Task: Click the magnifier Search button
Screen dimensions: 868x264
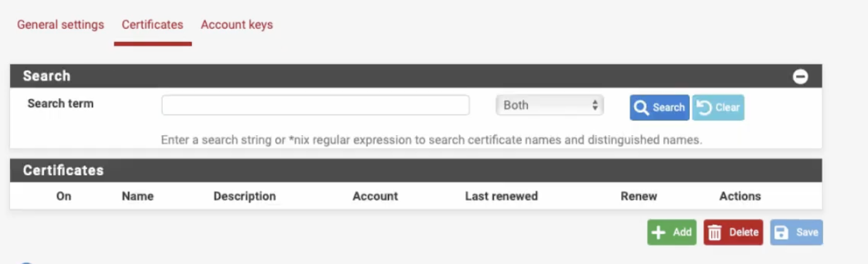Action: click(659, 108)
